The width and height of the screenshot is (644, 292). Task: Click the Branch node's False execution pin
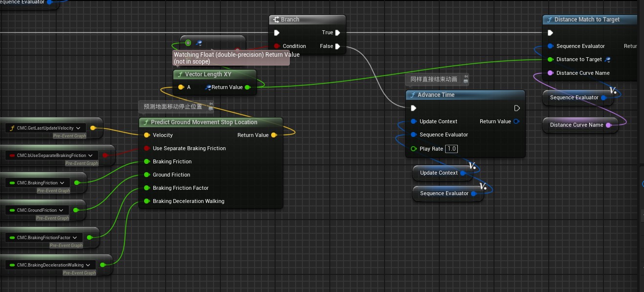338,46
